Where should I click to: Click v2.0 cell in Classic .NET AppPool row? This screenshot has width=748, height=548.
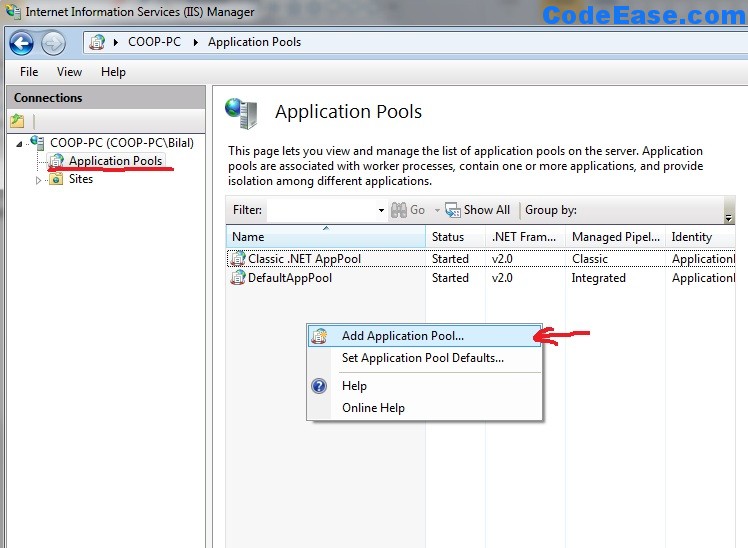[502, 258]
